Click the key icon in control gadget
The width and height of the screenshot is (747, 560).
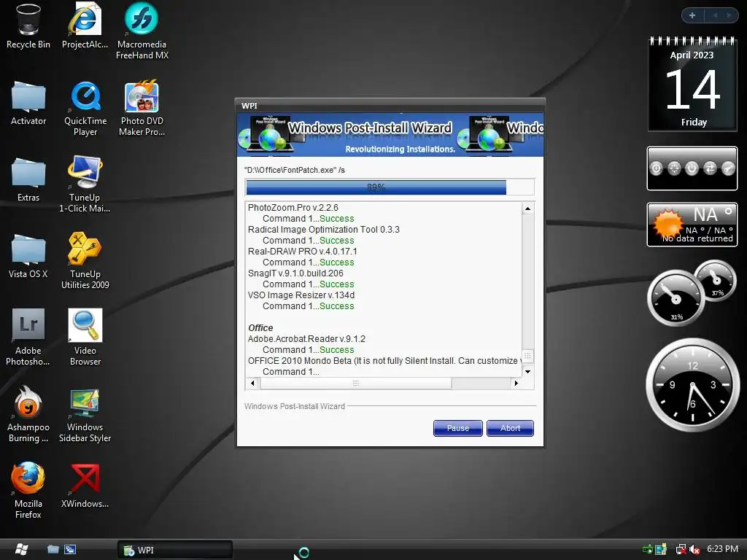(728, 168)
